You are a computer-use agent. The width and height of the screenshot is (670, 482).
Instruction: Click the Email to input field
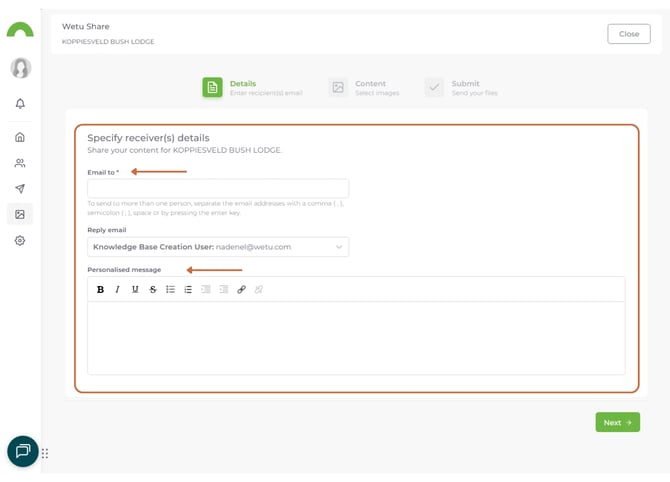[x=218, y=188]
